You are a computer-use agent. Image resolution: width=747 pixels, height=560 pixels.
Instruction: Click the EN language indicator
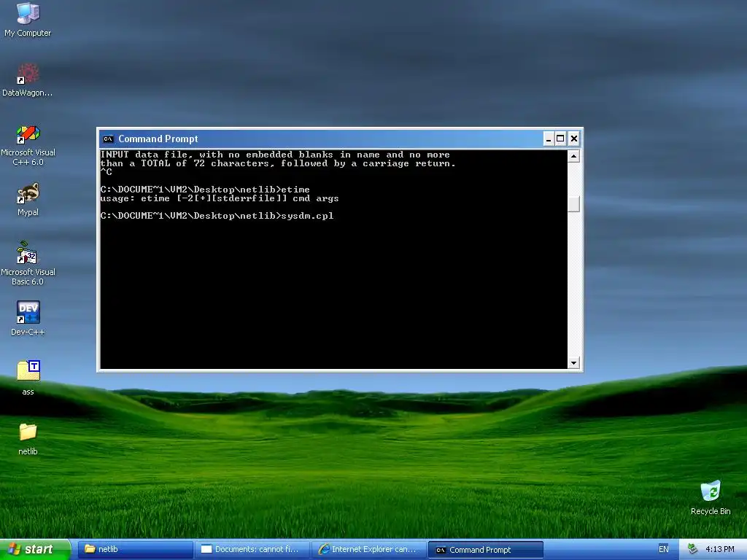(663, 550)
